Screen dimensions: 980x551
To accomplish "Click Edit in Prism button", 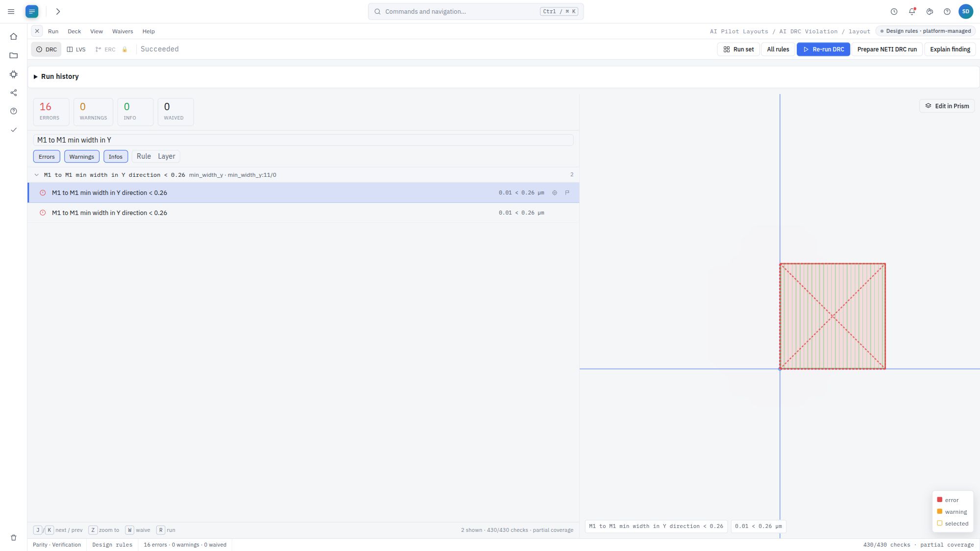I will (x=947, y=106).
